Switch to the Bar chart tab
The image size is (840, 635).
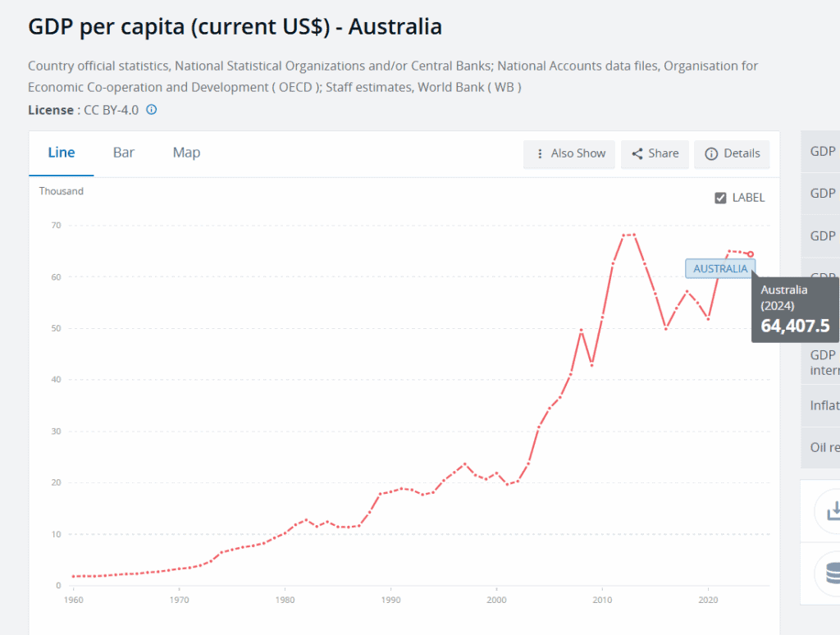tap(123, 153)
